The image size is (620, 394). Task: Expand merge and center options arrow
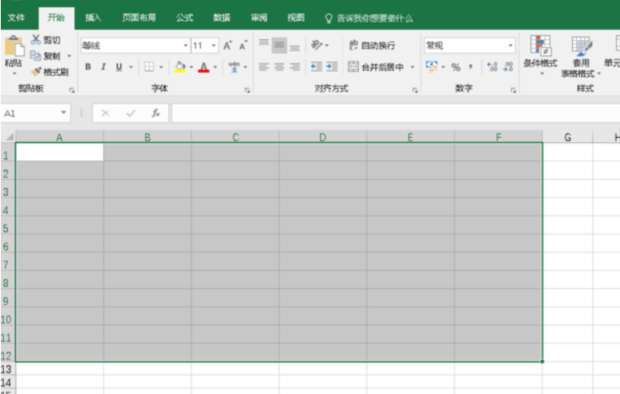[412, 67]
